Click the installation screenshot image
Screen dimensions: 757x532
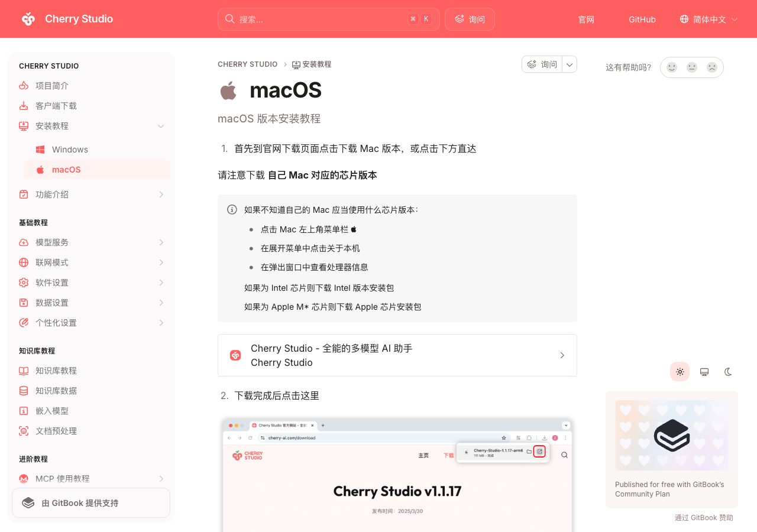(397, 474)
